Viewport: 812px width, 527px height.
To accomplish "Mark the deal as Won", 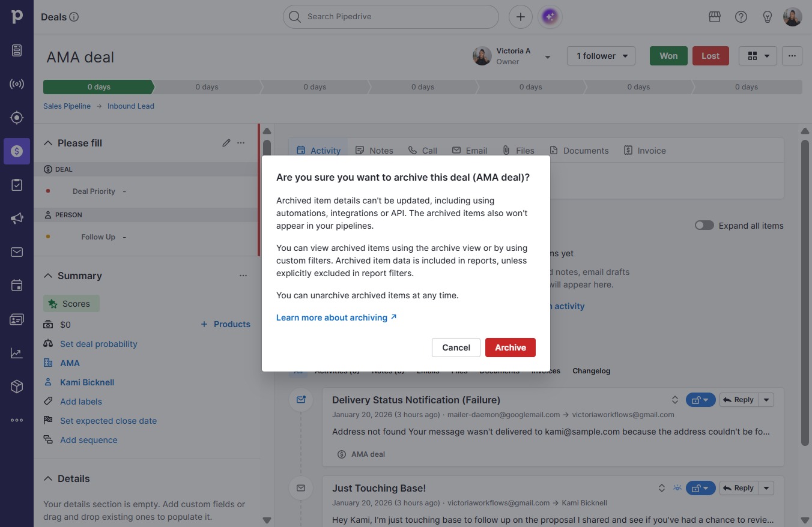I will [668, 56].
